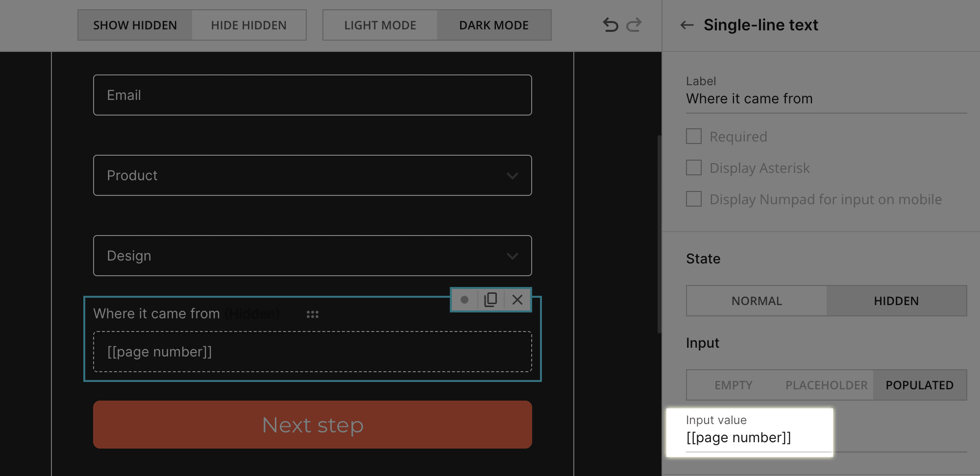Screen dimensions: 980x476
Task: Open the Design dropdown chevron
Action: point(512,256)
